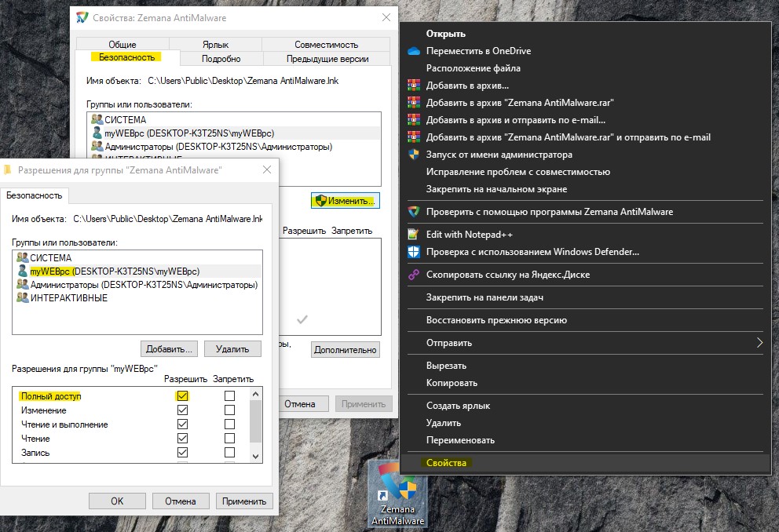Click СИСТЕМА group icon in Properties window
Image resolution: width=779 pixels, height=532 pixels.
point(97,119)
